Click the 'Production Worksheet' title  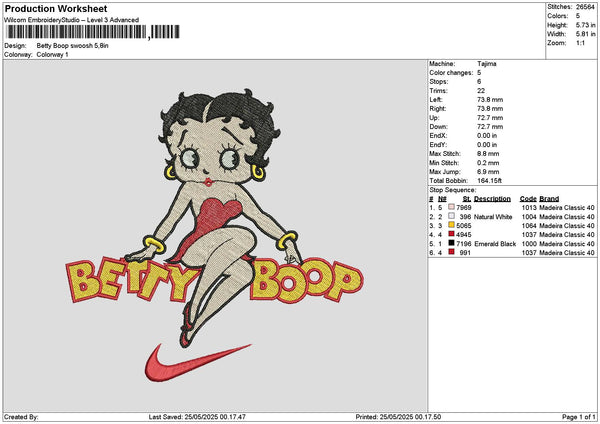point(56,8)
